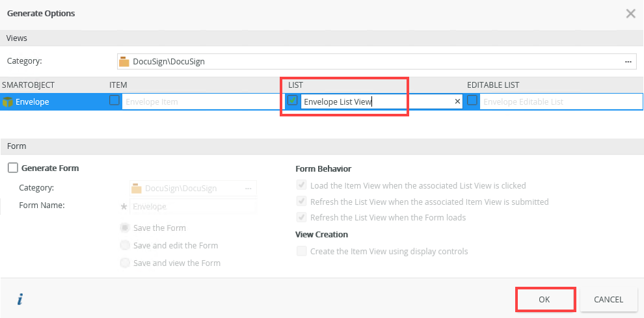Enable the Item view checkbox for Envelope

pos(114,101)
